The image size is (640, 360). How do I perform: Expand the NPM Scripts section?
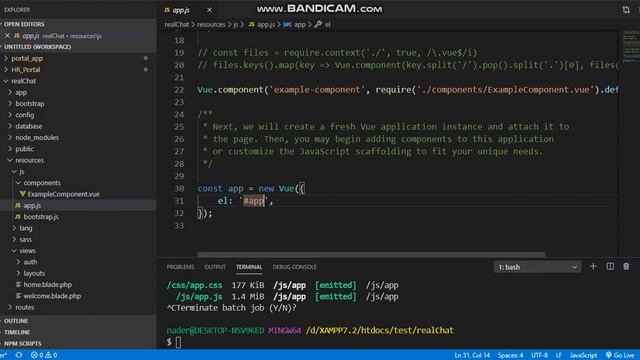click(x=22, y=344)
